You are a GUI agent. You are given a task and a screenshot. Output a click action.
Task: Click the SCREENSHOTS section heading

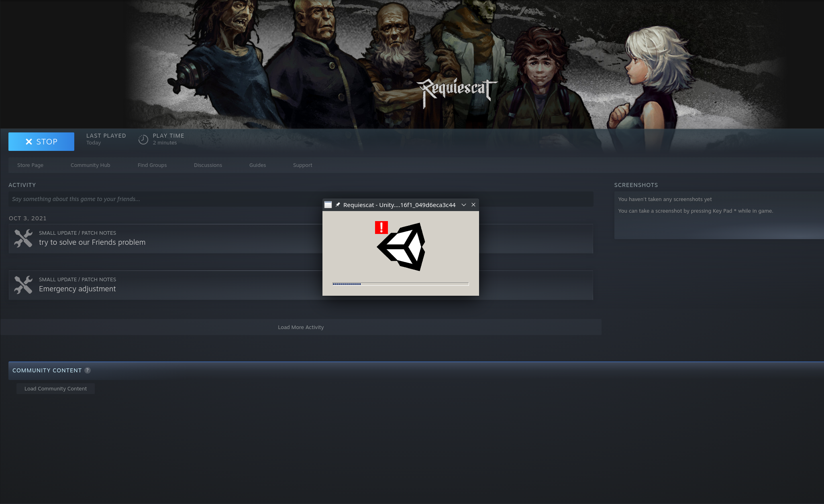(x=636, y=185)
